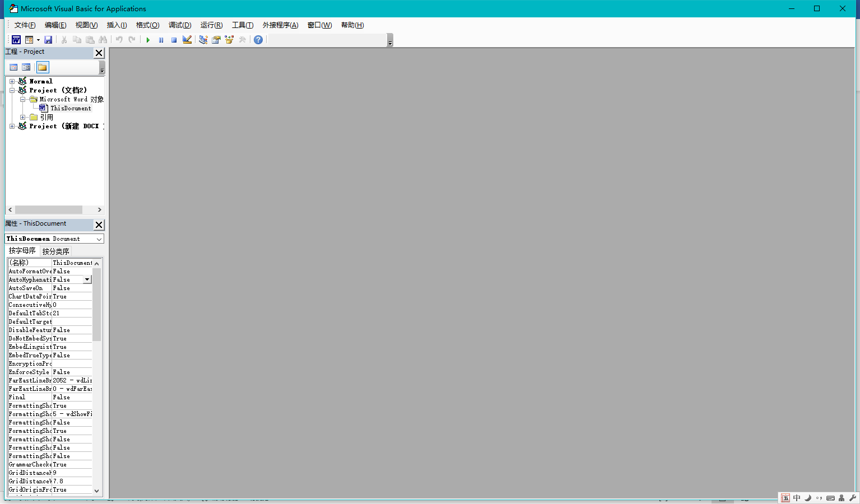The width and height of the screenshot is (860, 504).
Task: Open the 编辑(E) menu
Action: [55, 25]
